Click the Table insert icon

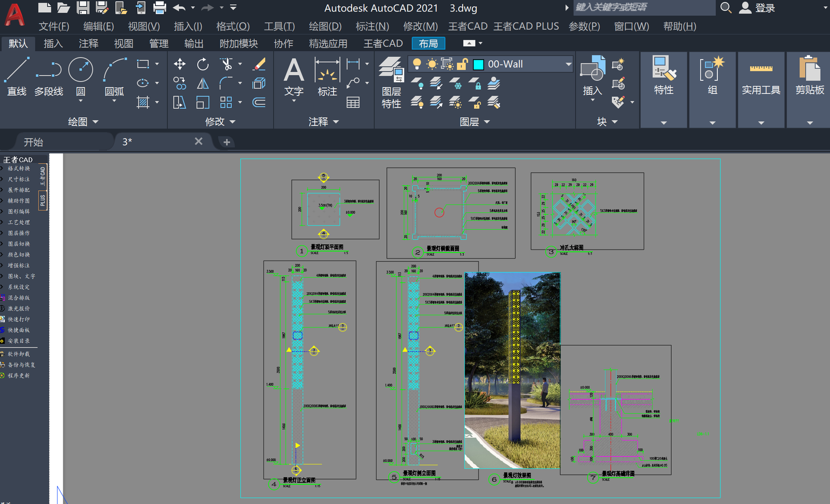353,102
